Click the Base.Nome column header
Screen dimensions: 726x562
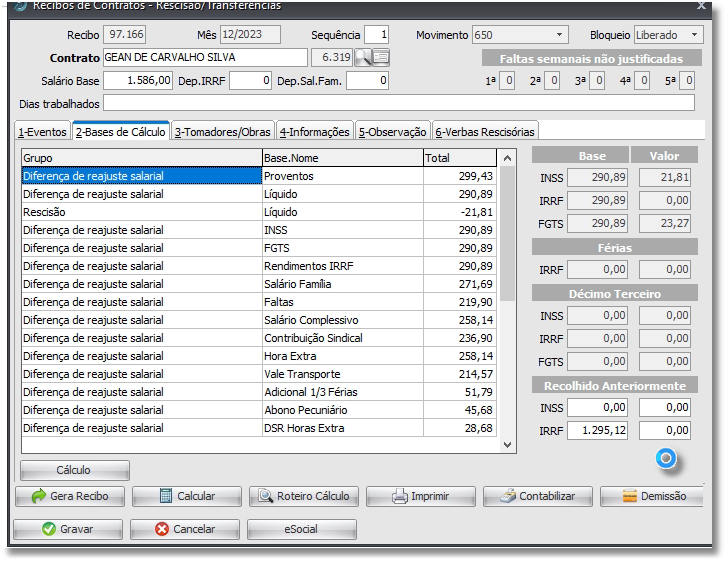pyautogui.click(x=343, y=158)
